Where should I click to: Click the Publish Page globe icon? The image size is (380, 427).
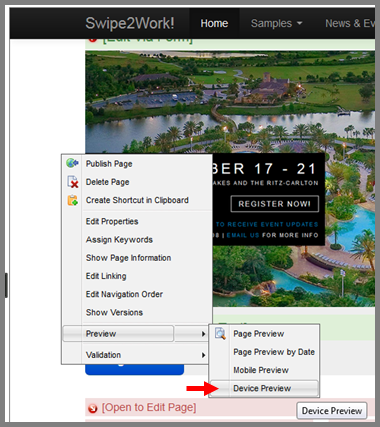tap(72, 163)
